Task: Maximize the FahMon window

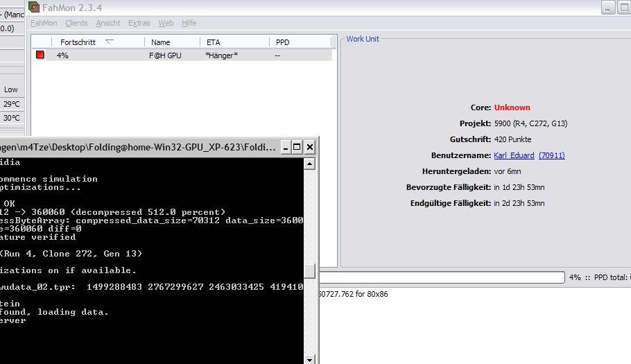Action: (x=624, y=7)
